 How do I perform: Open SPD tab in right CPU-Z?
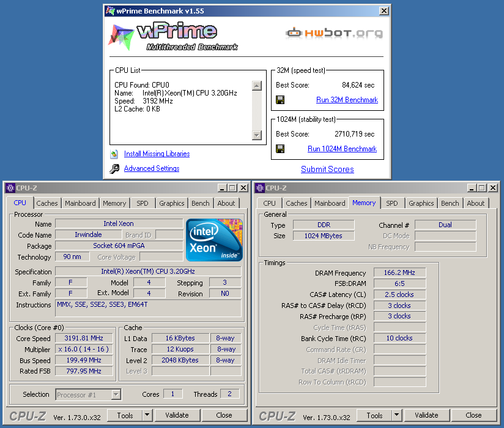click(392, 203)
